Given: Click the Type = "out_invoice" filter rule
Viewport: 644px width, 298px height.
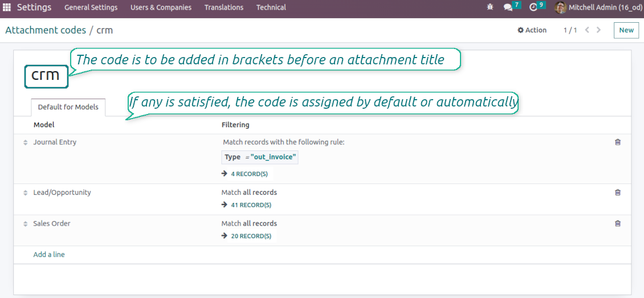Looking at the screenshot, I should pos(260,157).
